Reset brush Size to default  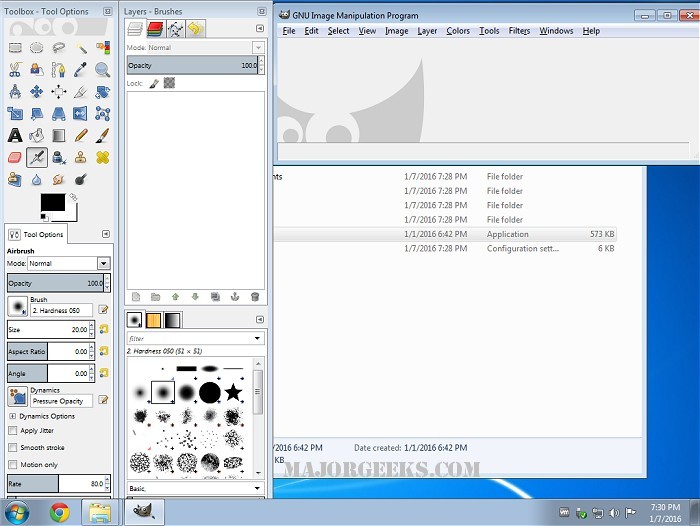[104, 329]
